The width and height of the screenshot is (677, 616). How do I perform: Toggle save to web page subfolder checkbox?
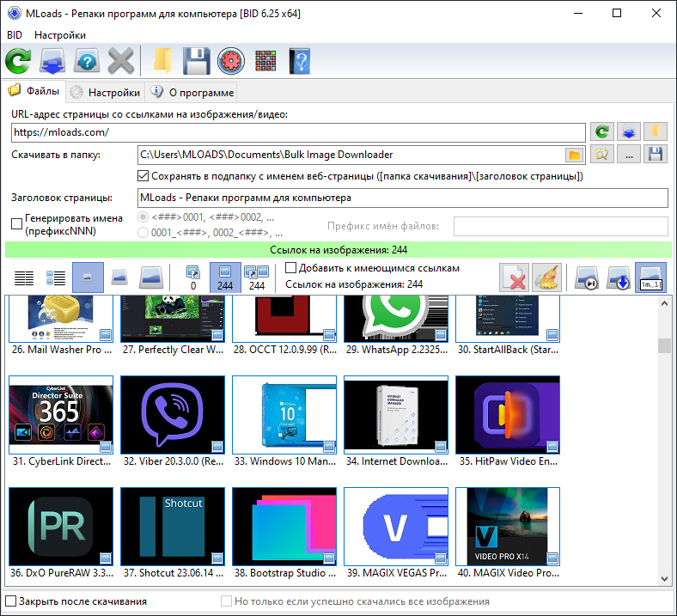coord(143,175)
